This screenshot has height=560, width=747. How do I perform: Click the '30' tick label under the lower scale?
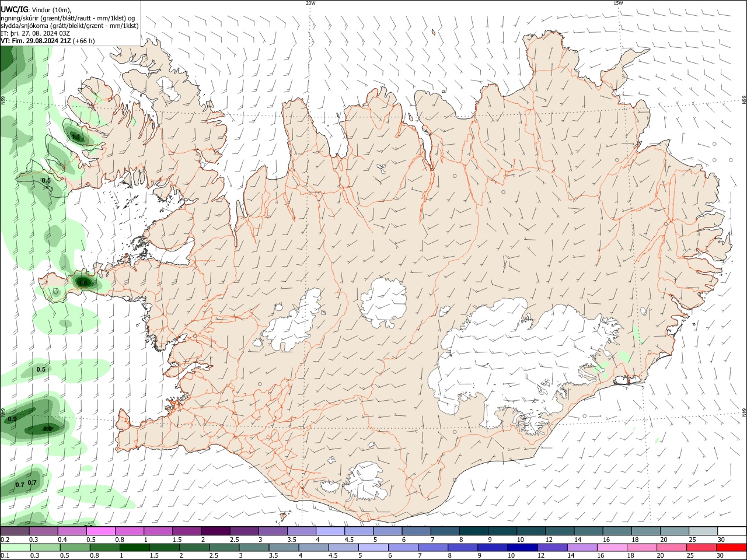(721, 556)
